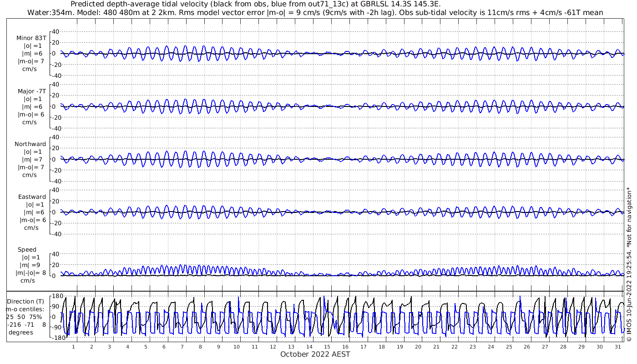This screenshot has height=364, width=637.
Task: Select the 'Major -7T' panel label
Action: 32,91
